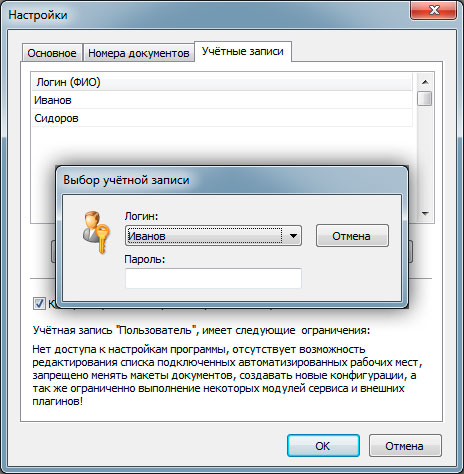
Task: Select the Сидоров row in accounts list
Action: (x=222, y=118)
